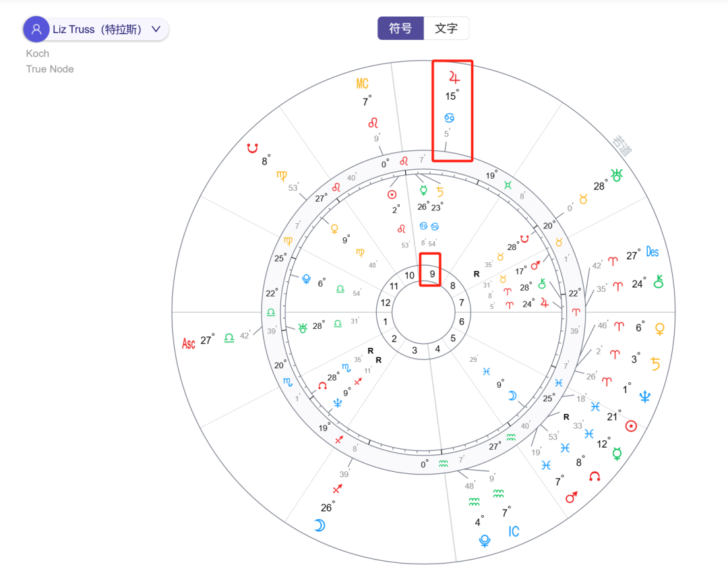Switch chart display to 符号 mode

[x=400, y=28]
